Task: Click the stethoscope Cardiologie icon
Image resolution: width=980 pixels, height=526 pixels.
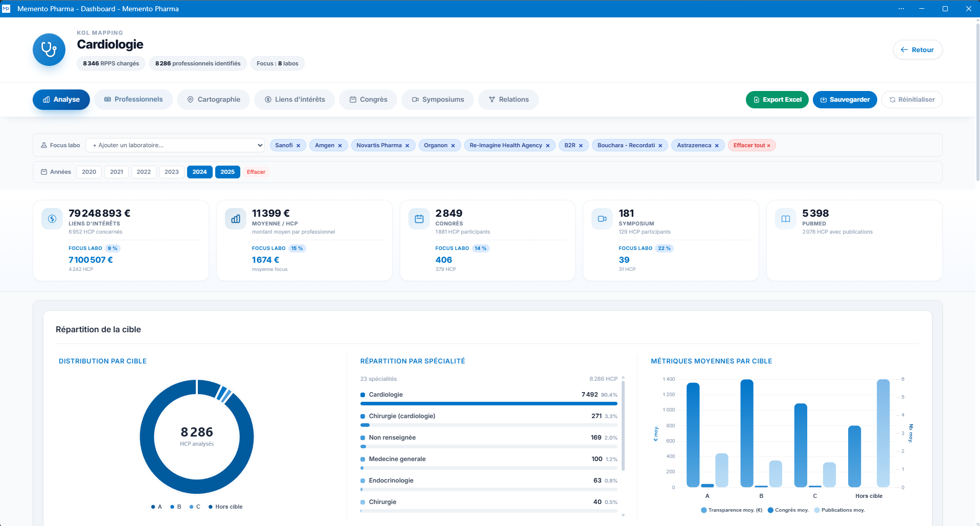Action: click(x=49, y=50)
